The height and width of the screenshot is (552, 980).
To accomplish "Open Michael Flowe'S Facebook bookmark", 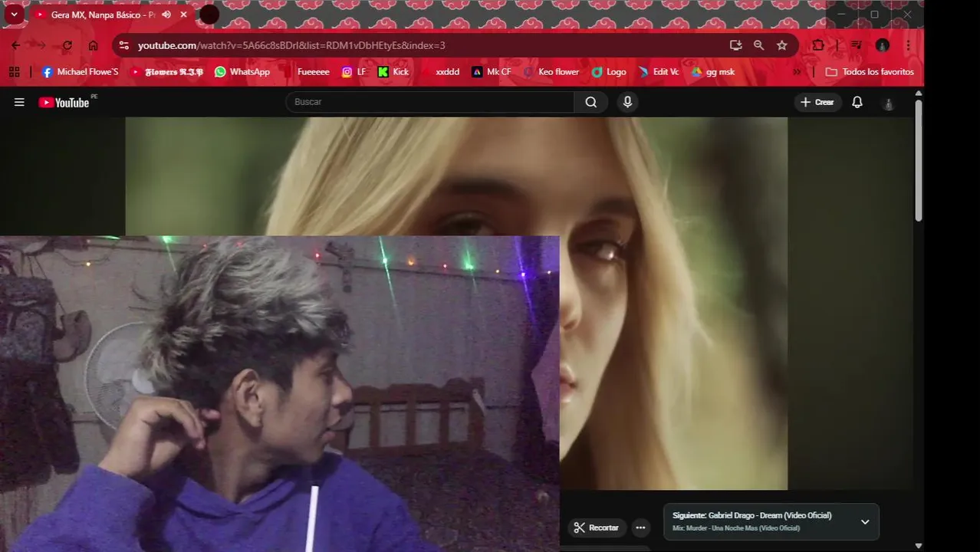I will [81, 71].
